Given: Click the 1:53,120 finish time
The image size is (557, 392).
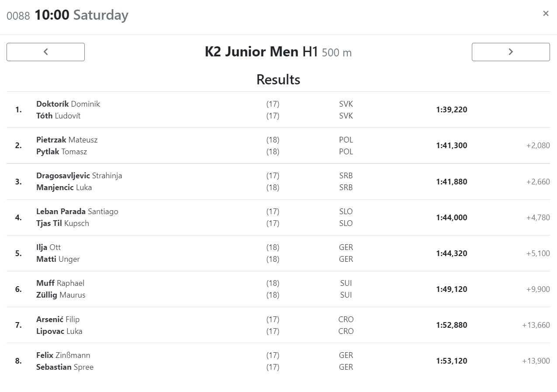Looking at the screenshot, I should [x=451, y=361].
